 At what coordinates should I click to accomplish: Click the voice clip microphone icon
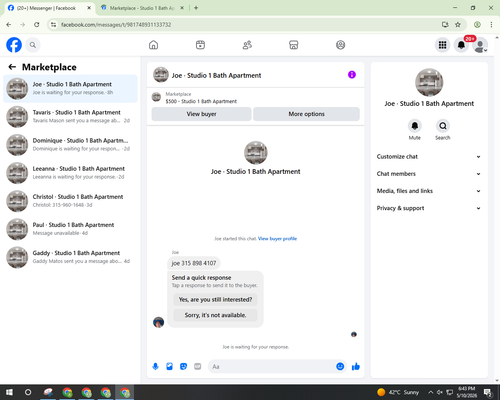155,367
